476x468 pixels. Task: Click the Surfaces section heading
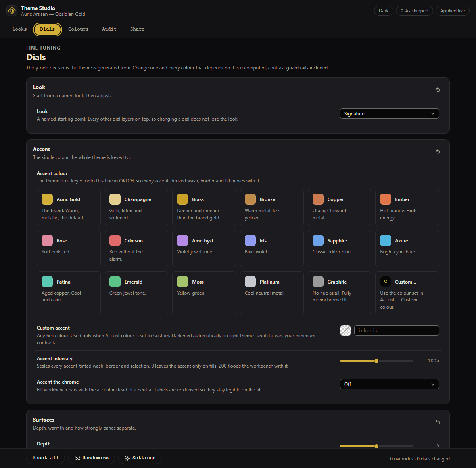[x=44, y=420]
